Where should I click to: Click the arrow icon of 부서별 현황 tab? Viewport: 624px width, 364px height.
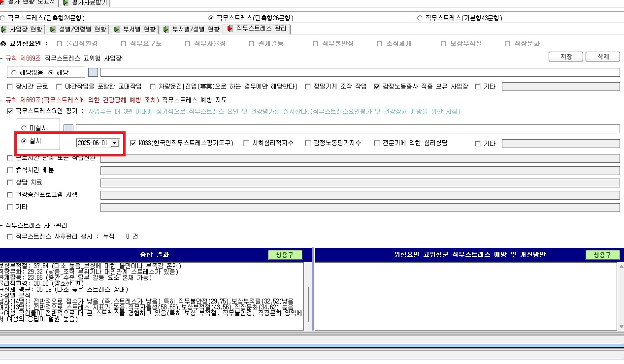pyautogui.click(x=117, y=30)
